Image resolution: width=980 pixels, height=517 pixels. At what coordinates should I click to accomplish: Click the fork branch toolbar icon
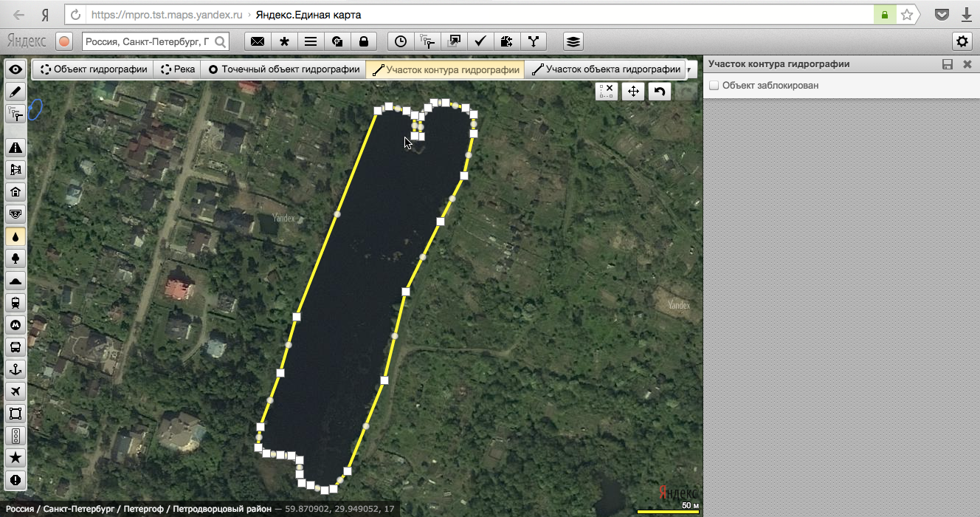(534, 41)
